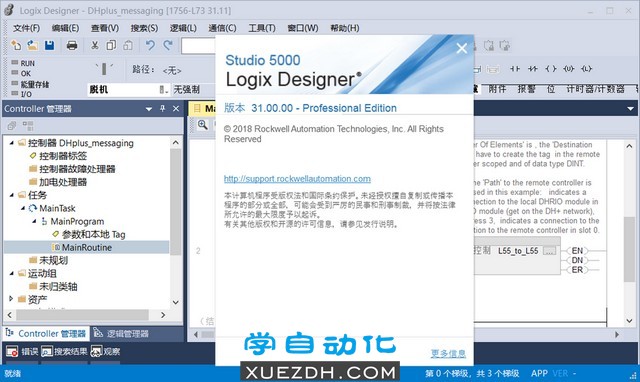Open the 逻辑(L) menu
This screenshot has width=640, height=382.
[183, 28]
